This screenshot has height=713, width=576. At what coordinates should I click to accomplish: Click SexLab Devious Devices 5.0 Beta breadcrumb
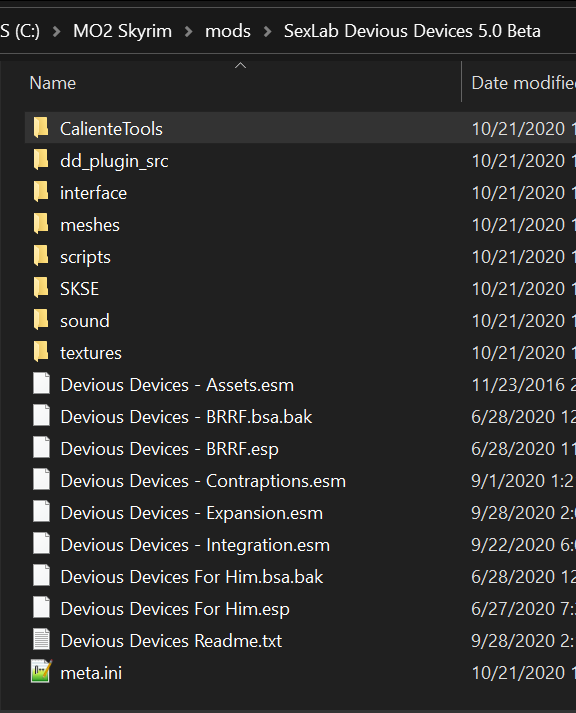coord(412,31)
